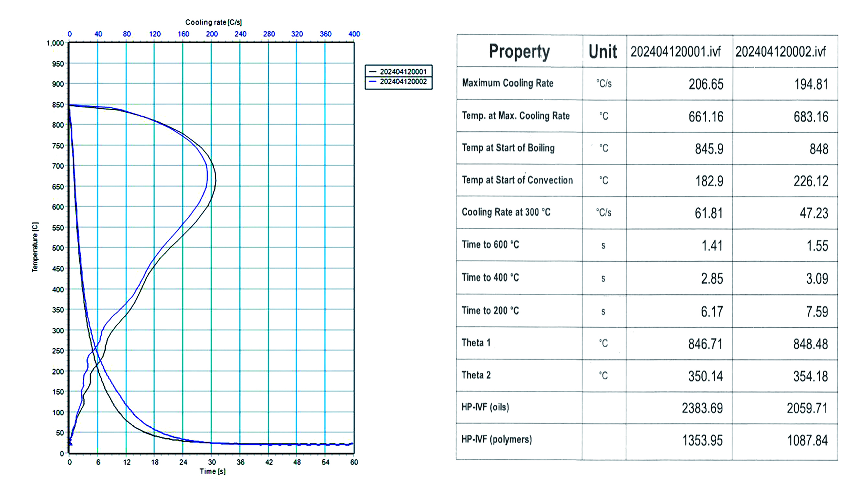Viewport: 868px width, 483px height.
Task: Click the 850 temperature axis tick
Action: pos(58,105)
